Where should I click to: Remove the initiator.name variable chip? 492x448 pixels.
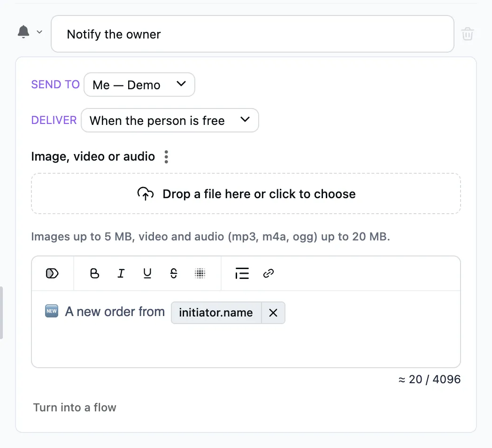tap(273, 313)
